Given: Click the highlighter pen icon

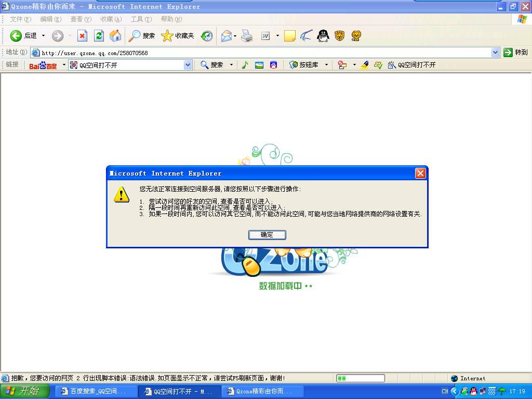Looking at the screenshot, I should [x=365, y=65].
